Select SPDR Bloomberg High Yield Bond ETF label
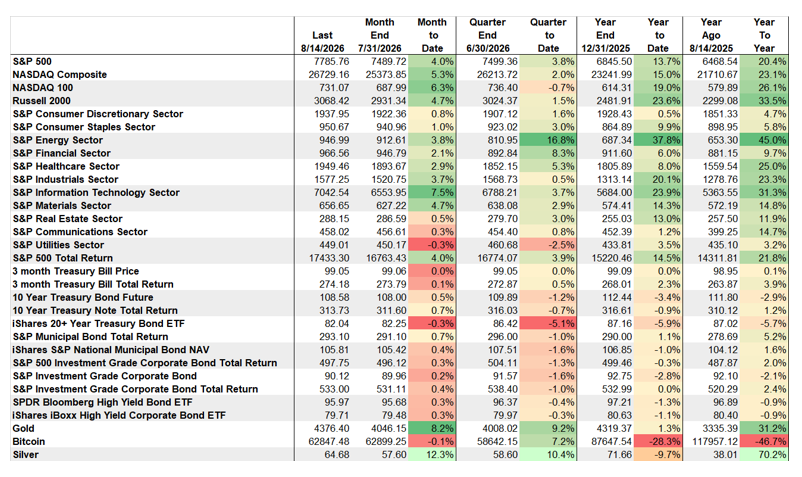Screen dimensions: 802x477 103,402
